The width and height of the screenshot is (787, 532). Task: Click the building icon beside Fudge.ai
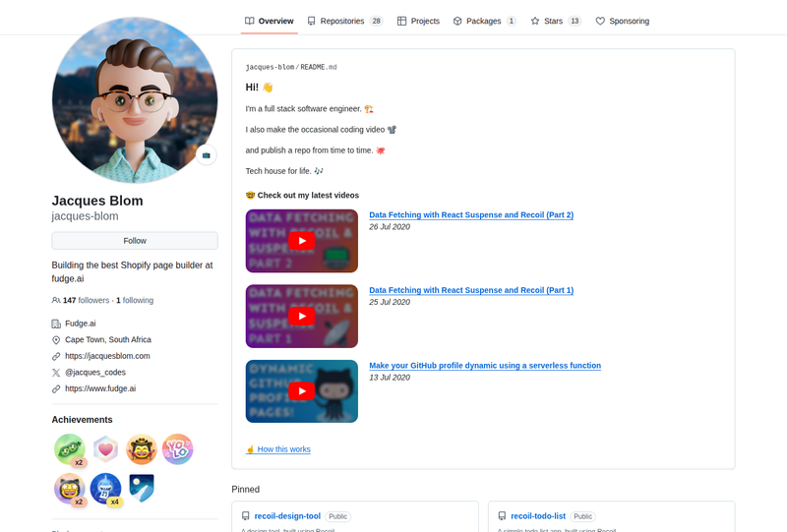[56, 324]
